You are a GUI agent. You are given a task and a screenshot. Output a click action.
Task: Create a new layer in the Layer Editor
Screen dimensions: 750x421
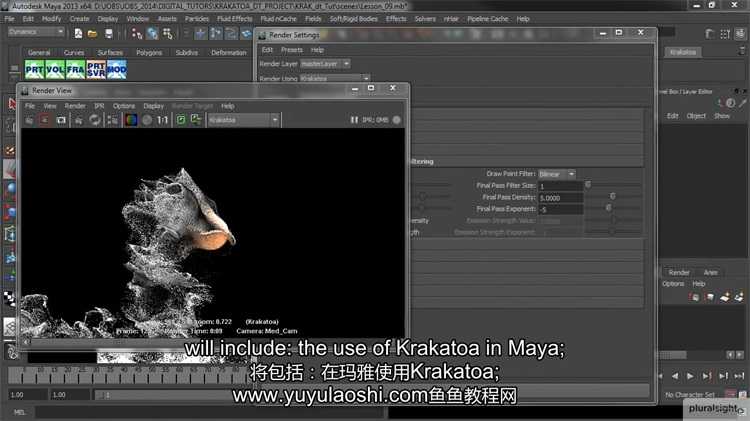[725, 298]
